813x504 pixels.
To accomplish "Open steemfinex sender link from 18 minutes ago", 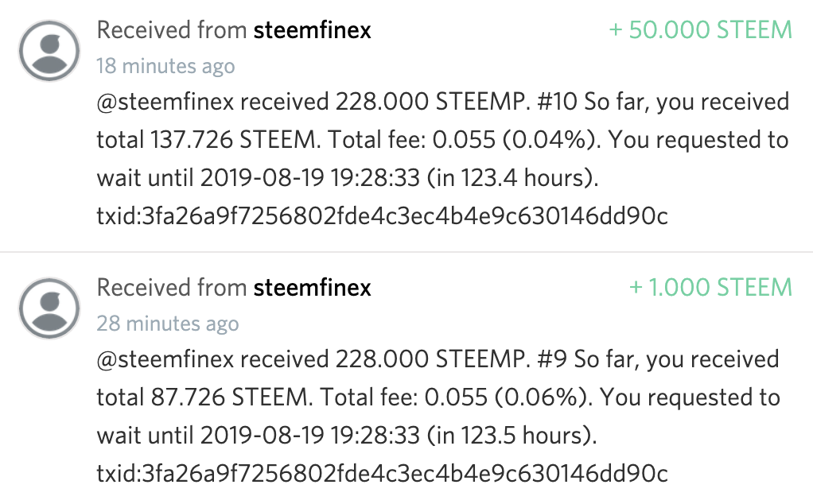I will pyautogui.click(x=312, y=30).
